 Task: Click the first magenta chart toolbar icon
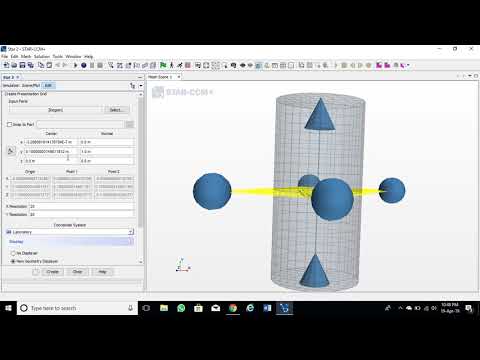pos(379,65)
